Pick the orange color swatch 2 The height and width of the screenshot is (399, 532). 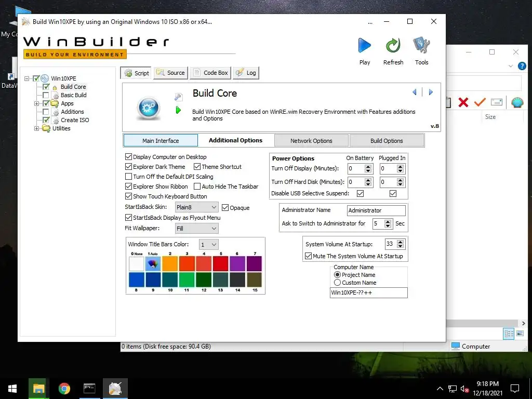(x=170, y=263)
